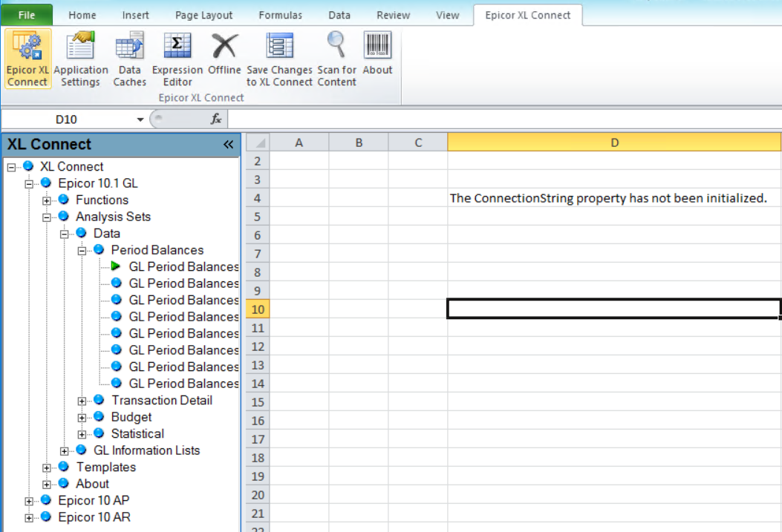Viewport: 782px width, 532px height.
Task: Click cell with ConnectionString error text
Action: point(614,198)
